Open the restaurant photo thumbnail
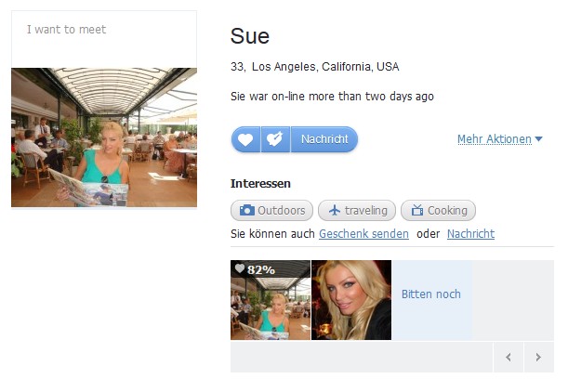Viewport: 568px width, 392px height. pos(271,300)
